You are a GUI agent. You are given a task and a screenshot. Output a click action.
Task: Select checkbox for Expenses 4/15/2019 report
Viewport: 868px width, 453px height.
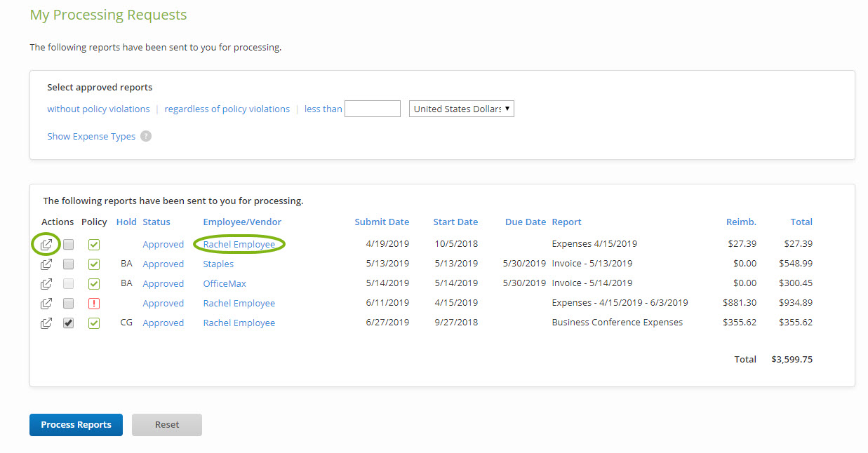click(x=69, y=245)
